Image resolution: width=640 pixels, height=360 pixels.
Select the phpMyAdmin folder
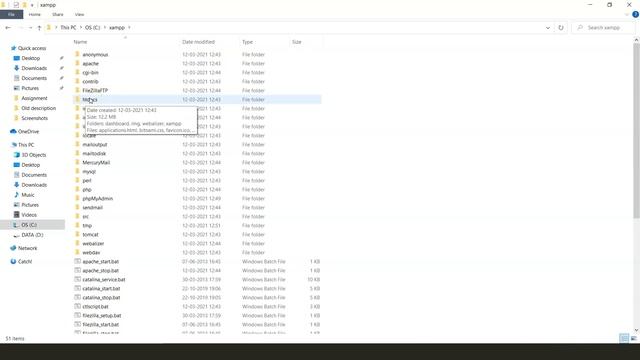coord(98,198)
